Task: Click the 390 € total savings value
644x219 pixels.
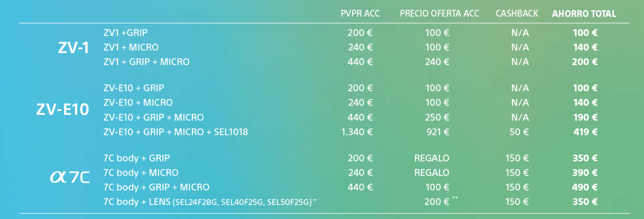Action: (585, 173)
